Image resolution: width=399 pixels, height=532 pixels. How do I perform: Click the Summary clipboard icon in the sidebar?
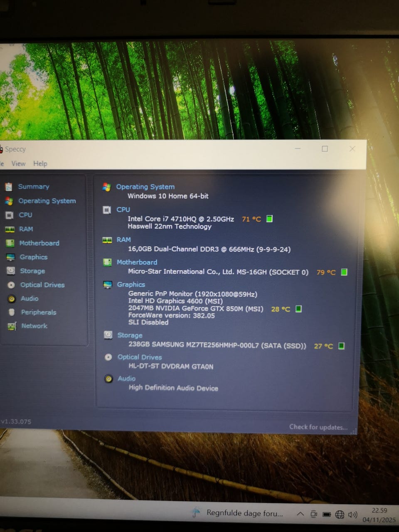(x=8, y=187)
